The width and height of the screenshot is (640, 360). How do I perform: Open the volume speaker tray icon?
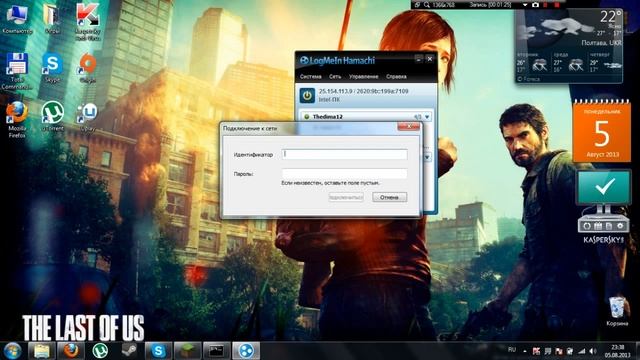point(593,351)
